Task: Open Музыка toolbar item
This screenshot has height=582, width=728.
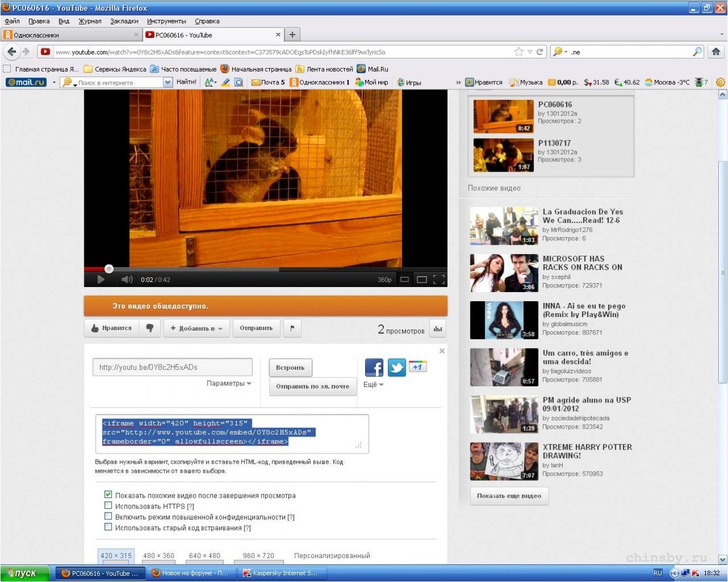Action: pyautogui.click(x=526, y=82)
